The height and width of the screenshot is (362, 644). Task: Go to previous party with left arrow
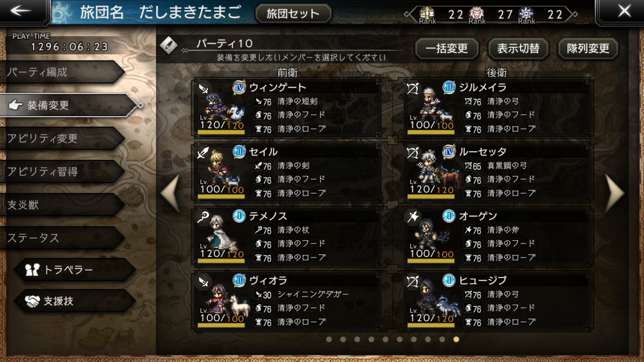pos(171,193)
